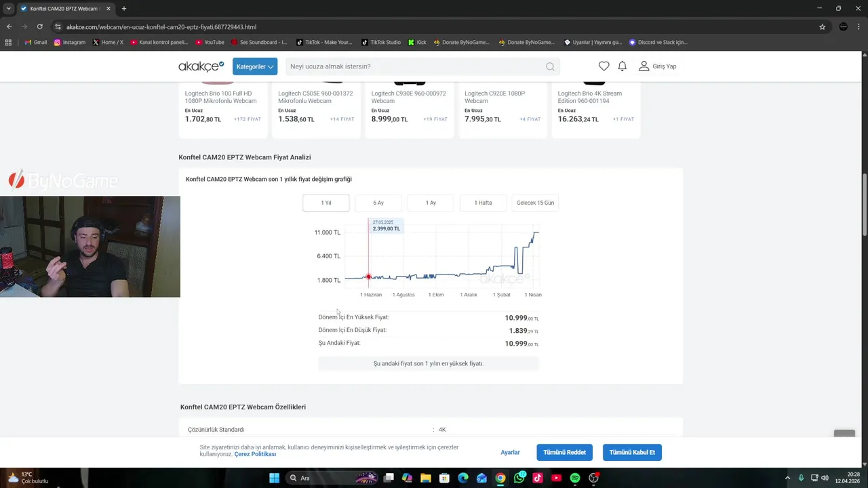The height and width of the screenshot is (488, 868).
Task: Open the apps grid in bookmarks bar
Action: [x=8, y=42]
